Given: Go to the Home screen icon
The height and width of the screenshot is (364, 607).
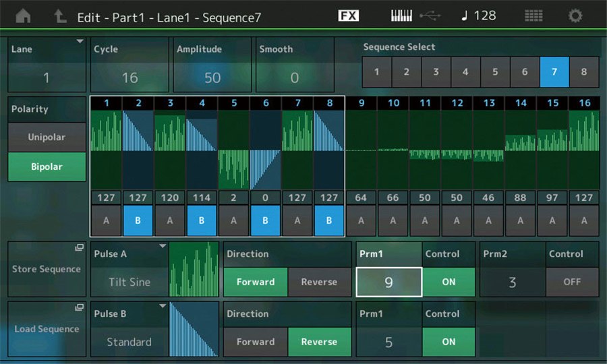Looking at the screenshot, I should pos(23,16).
